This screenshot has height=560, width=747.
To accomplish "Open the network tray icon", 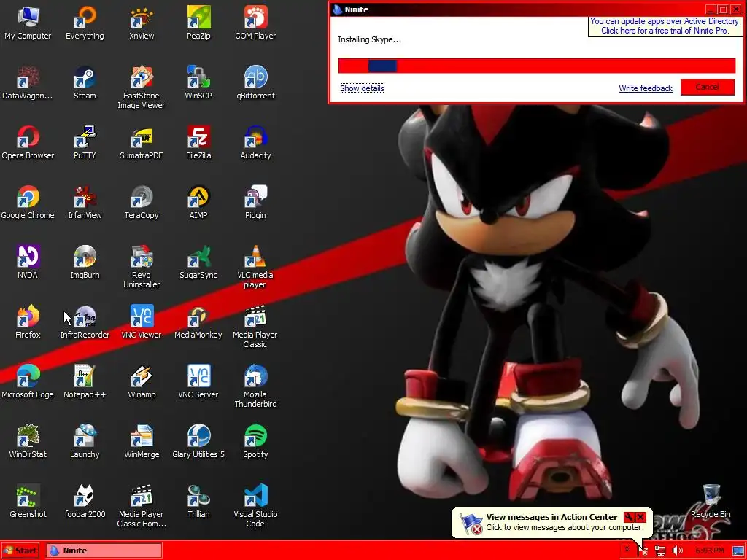I will tap(659, 551).
